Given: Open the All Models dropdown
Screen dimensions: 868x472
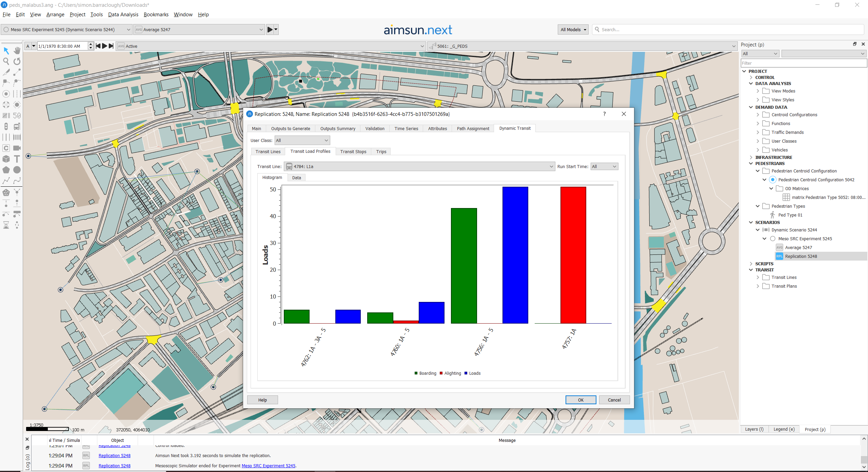Looking at the screenshot, I should (x=573, y=29).
